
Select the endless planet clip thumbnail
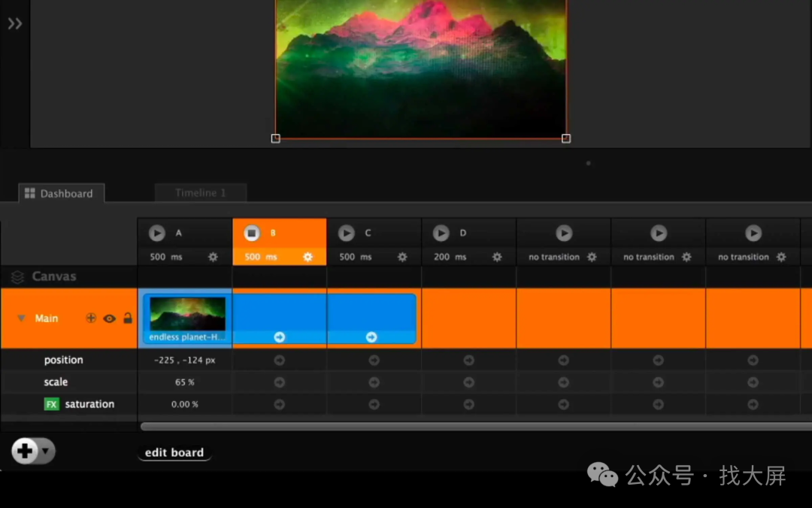(187, 314)
